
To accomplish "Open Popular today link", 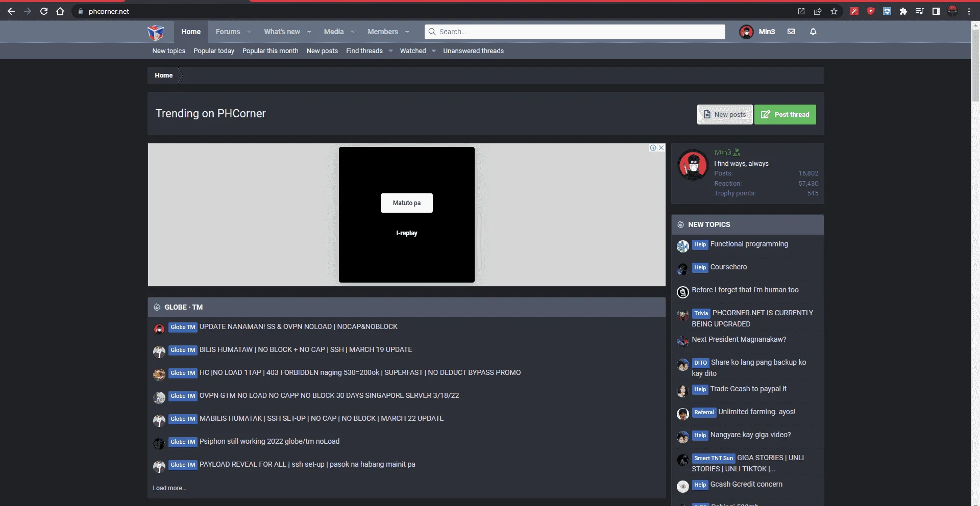I will [214, 51].
